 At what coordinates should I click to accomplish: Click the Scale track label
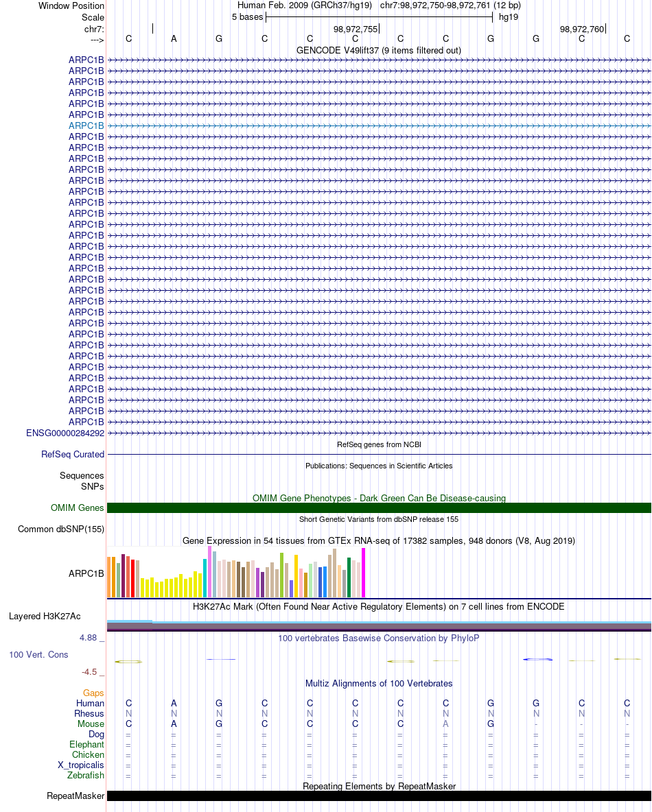coord(93,17)
